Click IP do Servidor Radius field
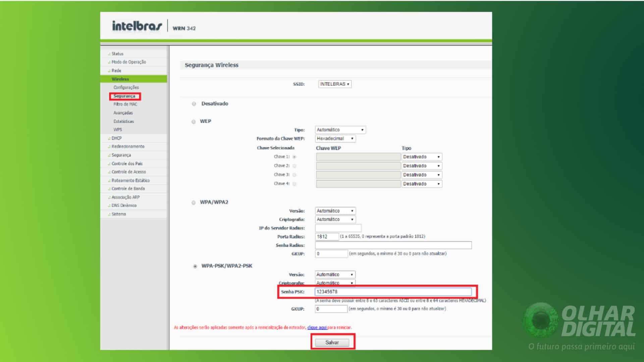The height and width of the screenshot is (362, 644). [338, 228]
